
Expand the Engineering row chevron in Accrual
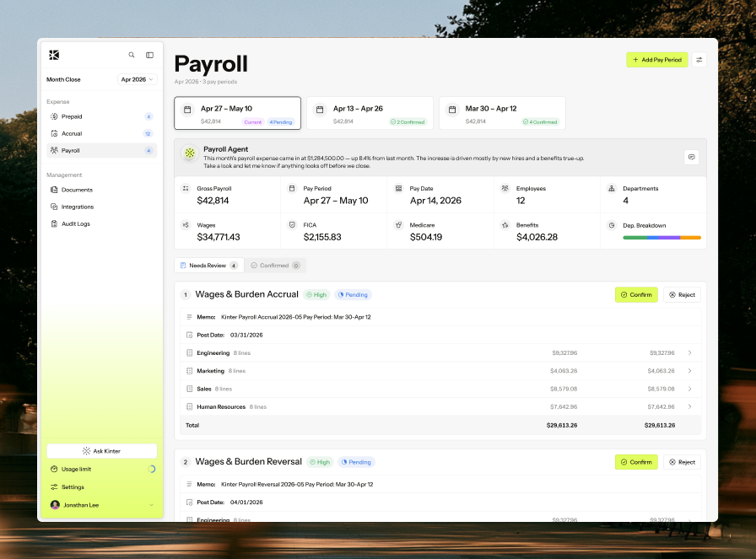[x=689, y=352]
